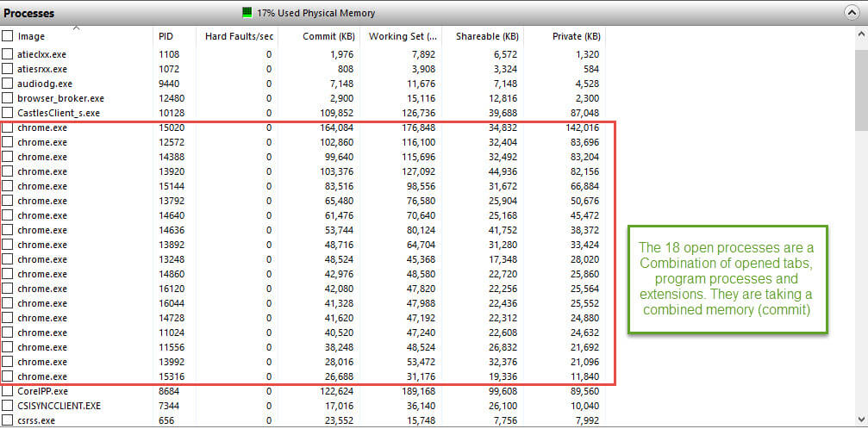The image size is (868, 429).
Task: Click the Processes section header title
Action: pos(28,13)
